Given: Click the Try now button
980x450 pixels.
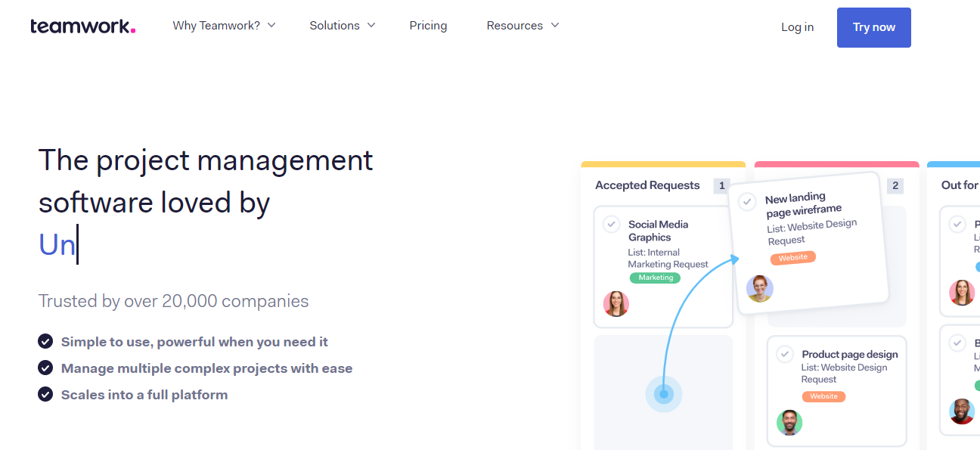Looking at the screenshot, I should (874, 27).
